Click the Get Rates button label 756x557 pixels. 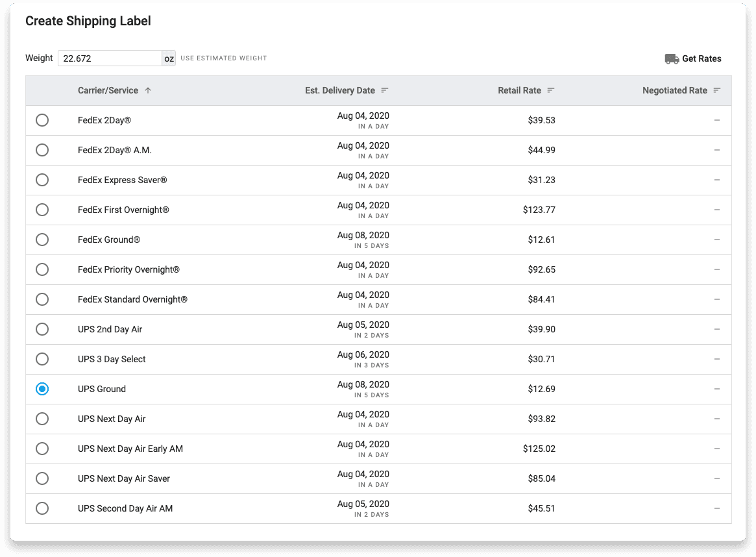(x=701, y=59)
